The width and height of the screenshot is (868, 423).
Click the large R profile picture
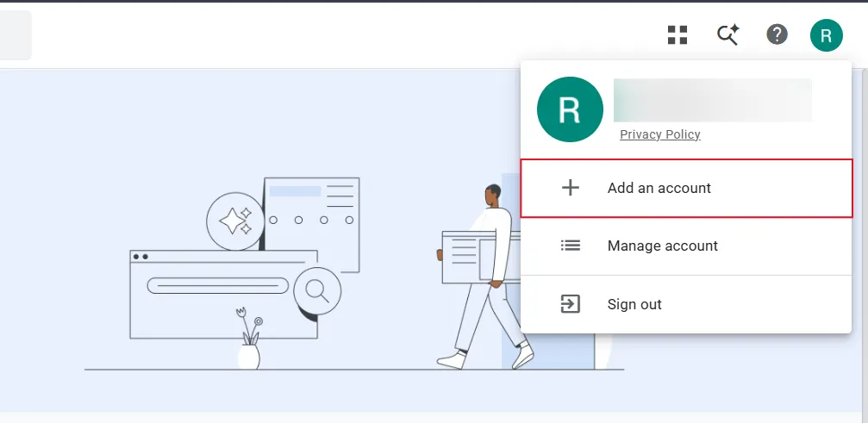point(570,109)
